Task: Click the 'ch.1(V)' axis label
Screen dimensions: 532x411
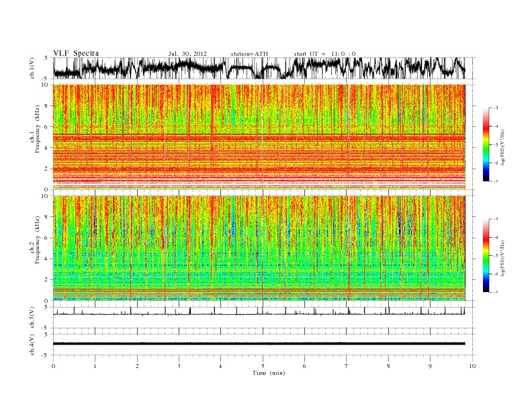Action: [32, 68]
